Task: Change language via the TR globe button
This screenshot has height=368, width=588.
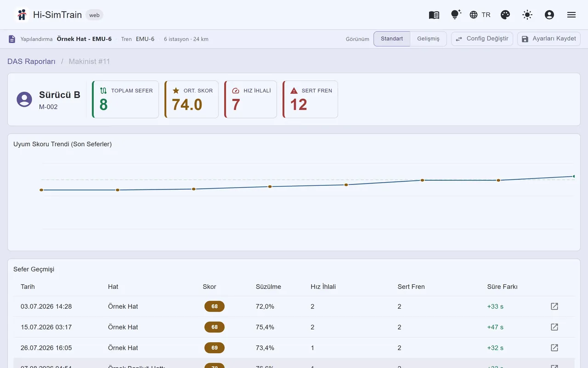Action: (480, 15)
